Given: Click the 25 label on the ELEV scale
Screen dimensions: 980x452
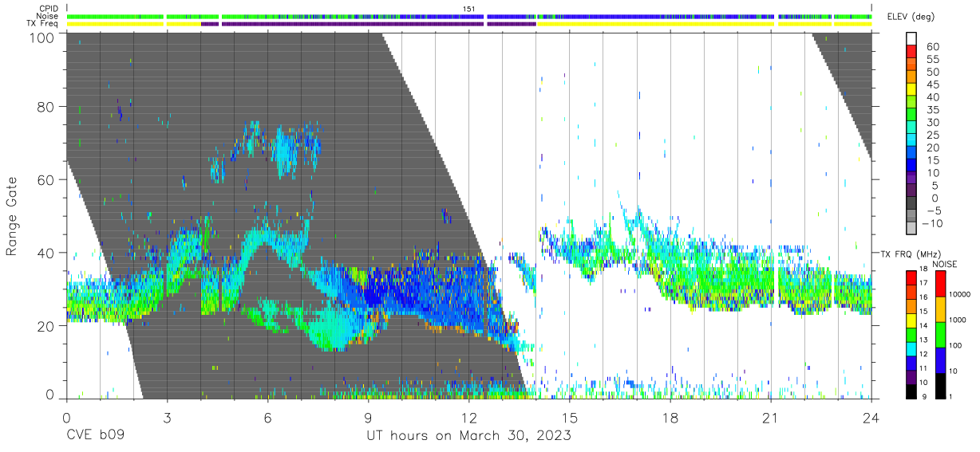Looking at the screenshot, I should (933, 136).
